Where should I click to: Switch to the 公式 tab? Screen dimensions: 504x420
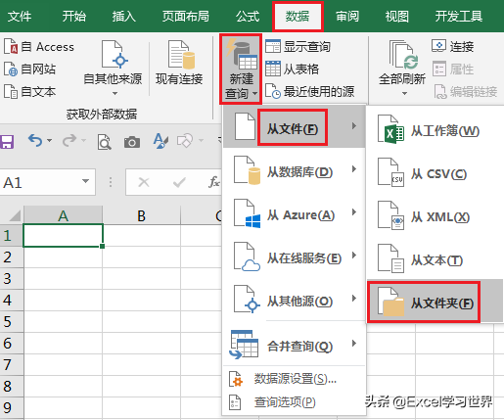click(x=248, y=16)
